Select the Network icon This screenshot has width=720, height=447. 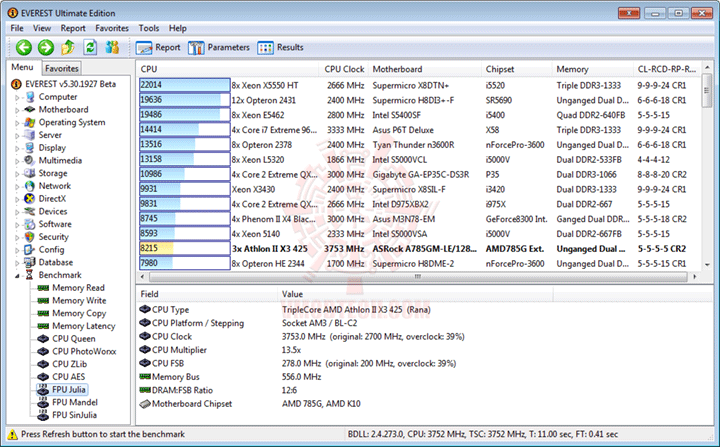30,186
